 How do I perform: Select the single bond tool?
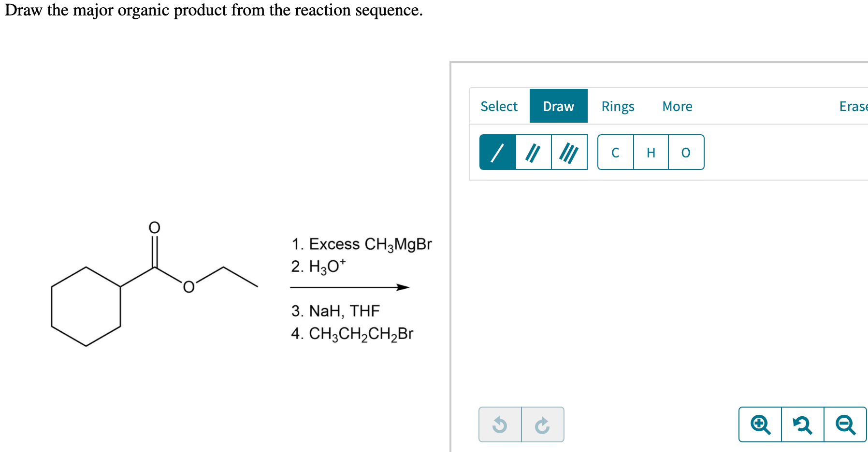[x=497, y=152]
